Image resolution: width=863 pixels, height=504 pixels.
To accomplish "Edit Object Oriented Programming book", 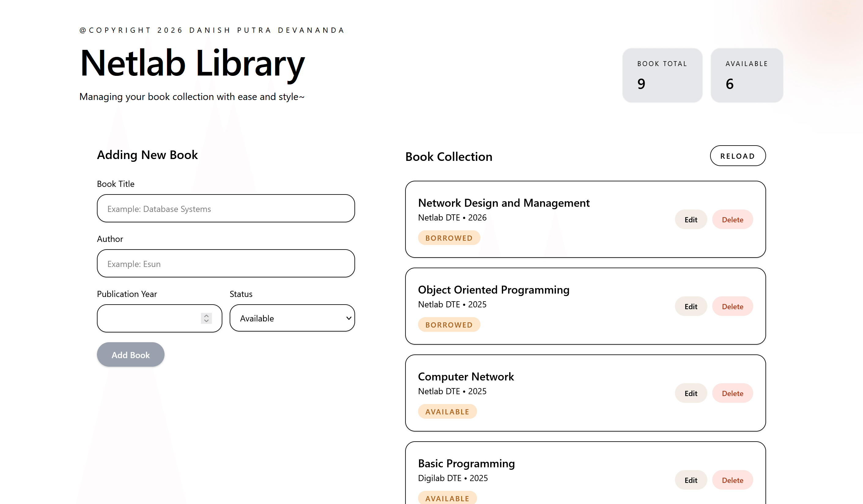I will tap(691, 306).
